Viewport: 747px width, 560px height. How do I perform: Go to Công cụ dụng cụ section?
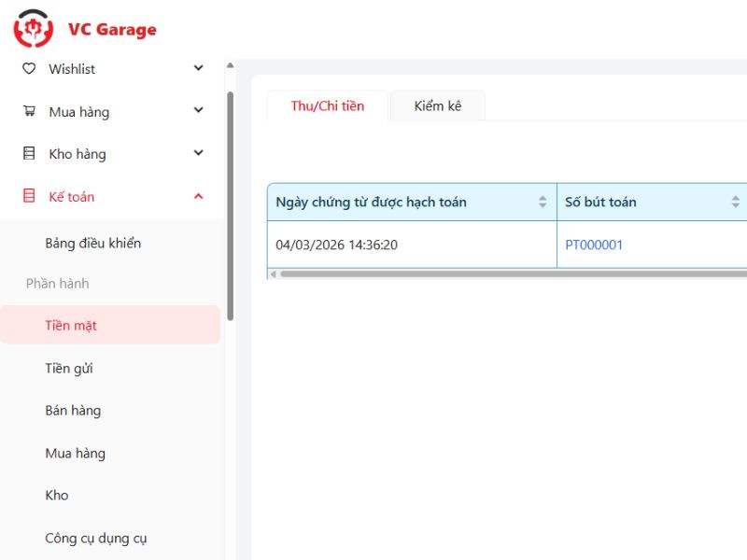click(x=96, y=539)
